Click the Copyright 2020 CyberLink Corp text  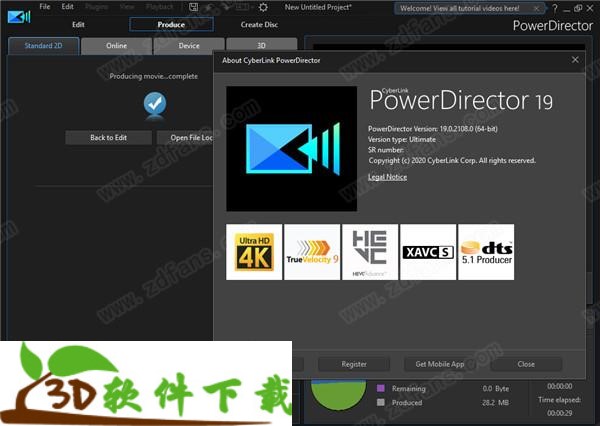[452, 160]
